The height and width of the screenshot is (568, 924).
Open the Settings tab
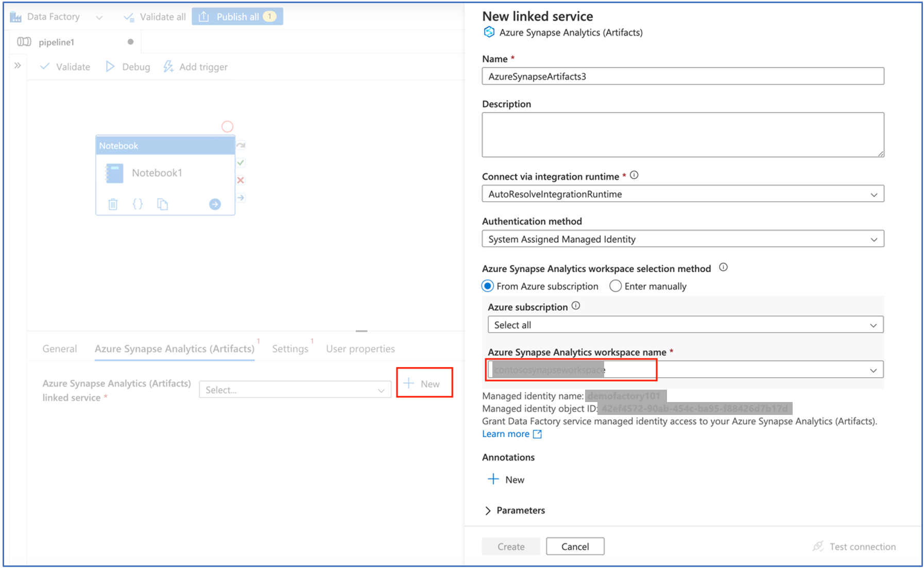tap(290, 349)
